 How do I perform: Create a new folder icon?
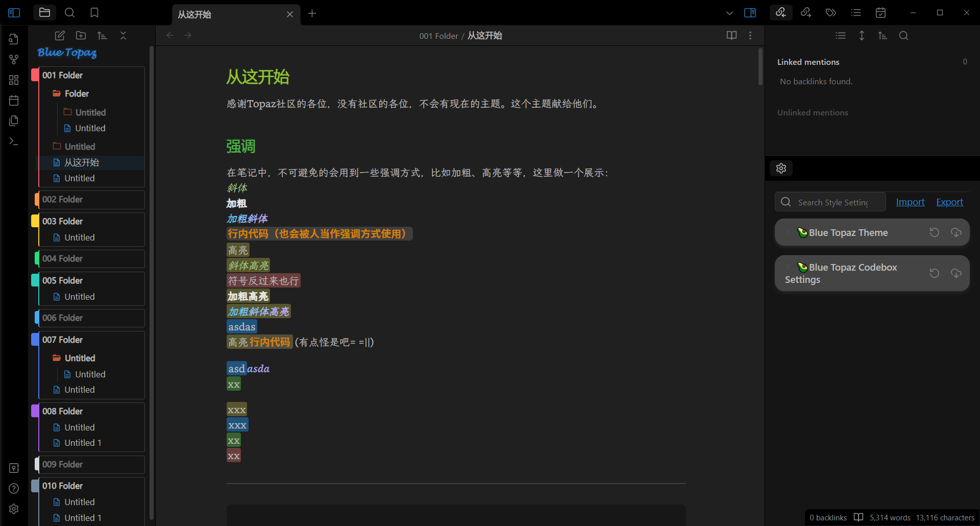pos(81,35)
